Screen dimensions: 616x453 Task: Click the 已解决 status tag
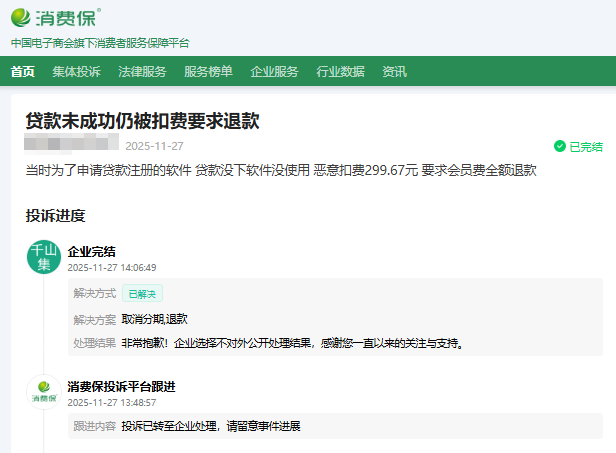click(142, 294)
